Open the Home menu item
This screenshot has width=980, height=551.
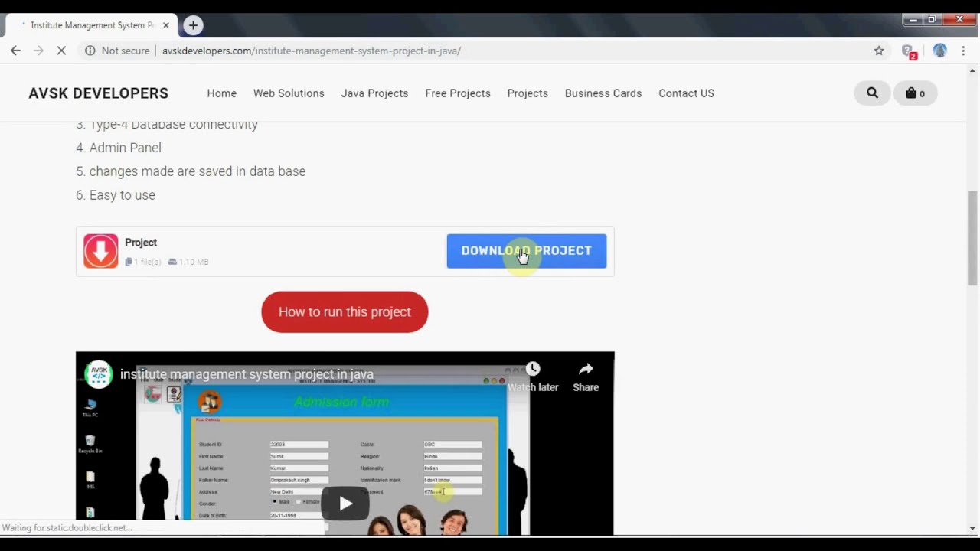[x=222, y=93]
